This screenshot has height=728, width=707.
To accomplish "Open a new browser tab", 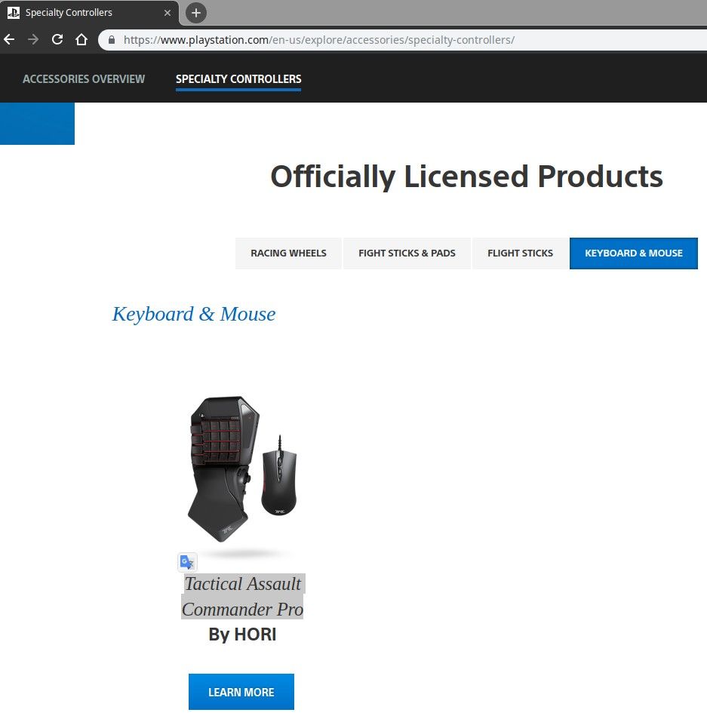I will pos(196,13).
